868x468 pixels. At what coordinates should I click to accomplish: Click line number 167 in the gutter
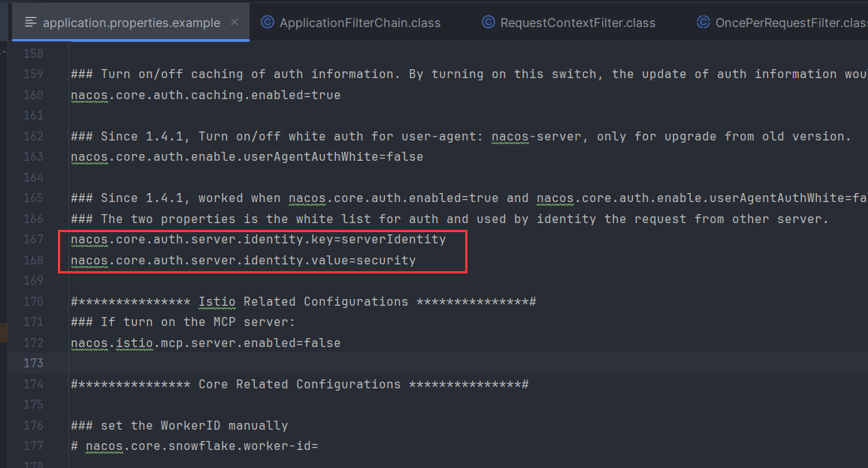click(33, 239)
